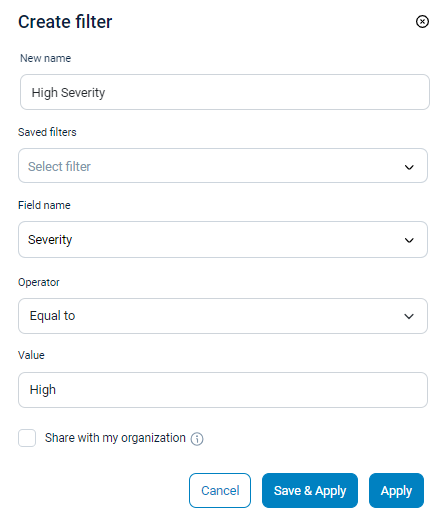Open the Equal to operator dropdown
Screen dimensions: 445x516
pyautogui.click(x=223, y=316)
